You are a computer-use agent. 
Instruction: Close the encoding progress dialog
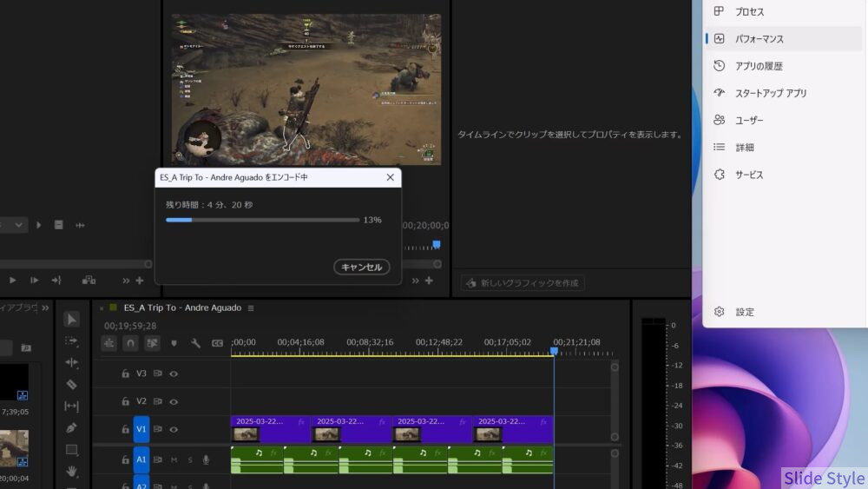coord(391,177)
